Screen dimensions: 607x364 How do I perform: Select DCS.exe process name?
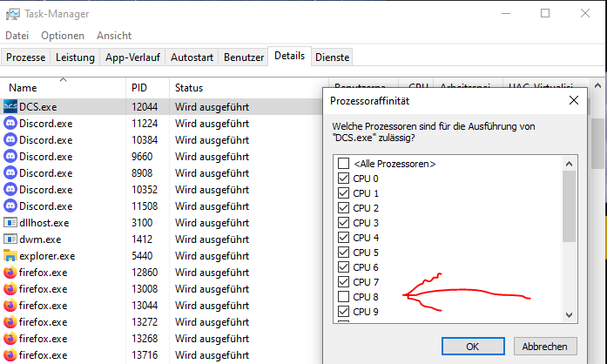click(38, 106)
